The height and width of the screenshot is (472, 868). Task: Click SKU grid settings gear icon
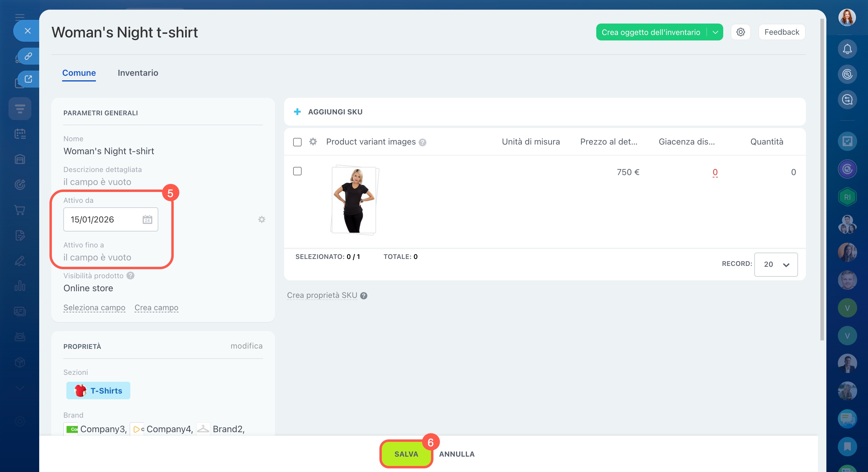coord(313,142)
